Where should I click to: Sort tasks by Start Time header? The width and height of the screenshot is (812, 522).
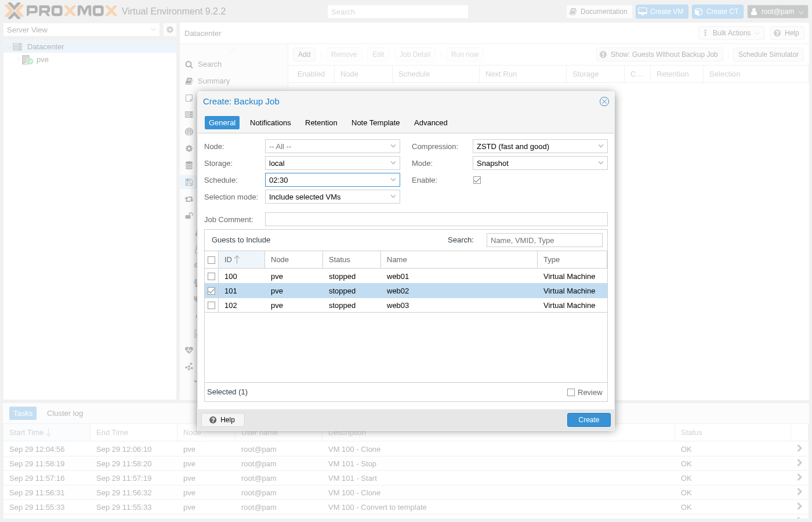46,433
